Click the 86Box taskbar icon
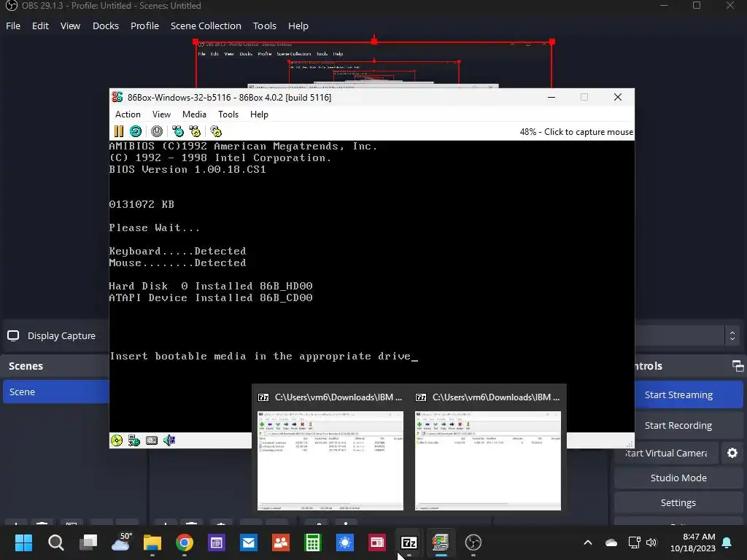 [x=441, y=542]
